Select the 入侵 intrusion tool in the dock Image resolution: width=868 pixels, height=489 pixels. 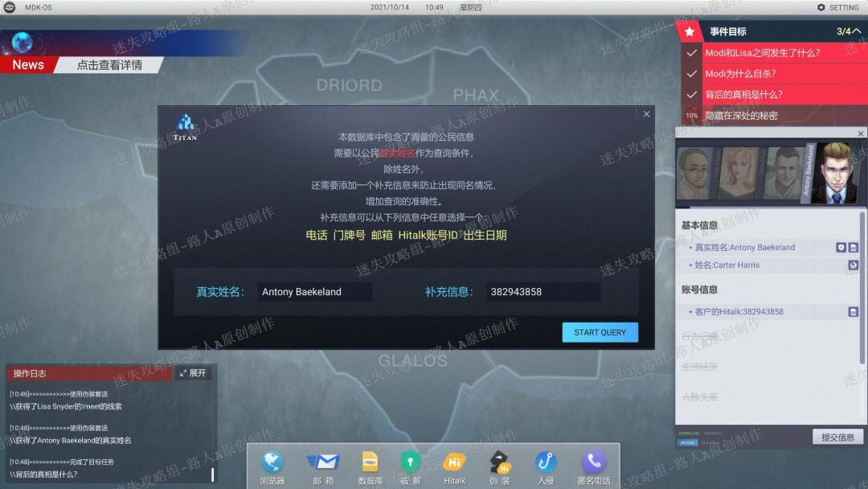(545, 466)
